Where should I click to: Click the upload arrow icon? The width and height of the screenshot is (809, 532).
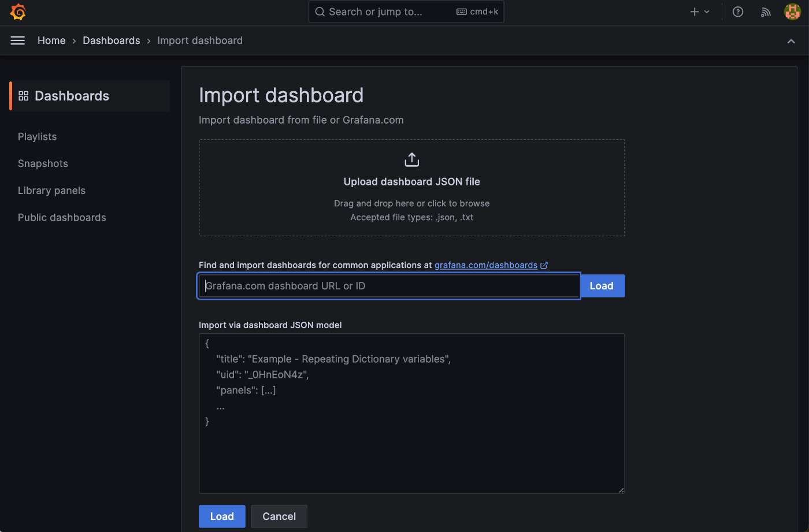(x=412, y=159)
